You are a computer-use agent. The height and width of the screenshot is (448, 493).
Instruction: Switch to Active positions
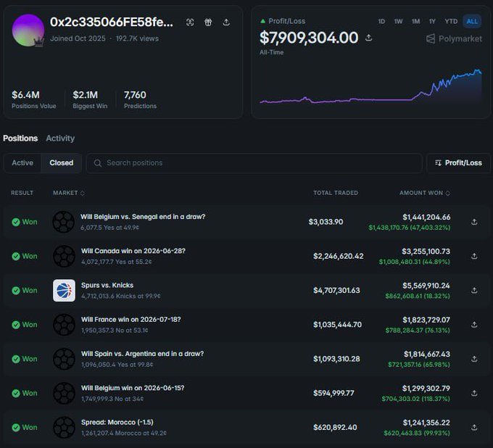click(x=22, y=163)
